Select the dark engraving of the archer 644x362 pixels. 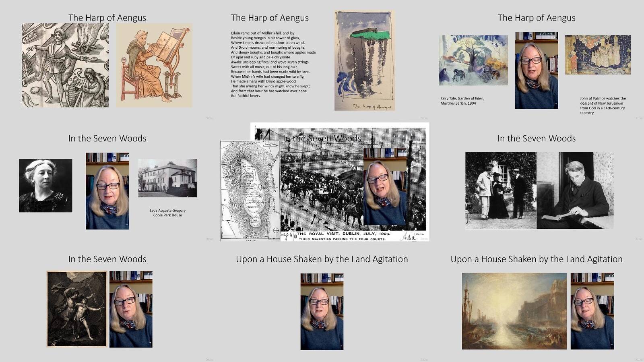point(77,309)
